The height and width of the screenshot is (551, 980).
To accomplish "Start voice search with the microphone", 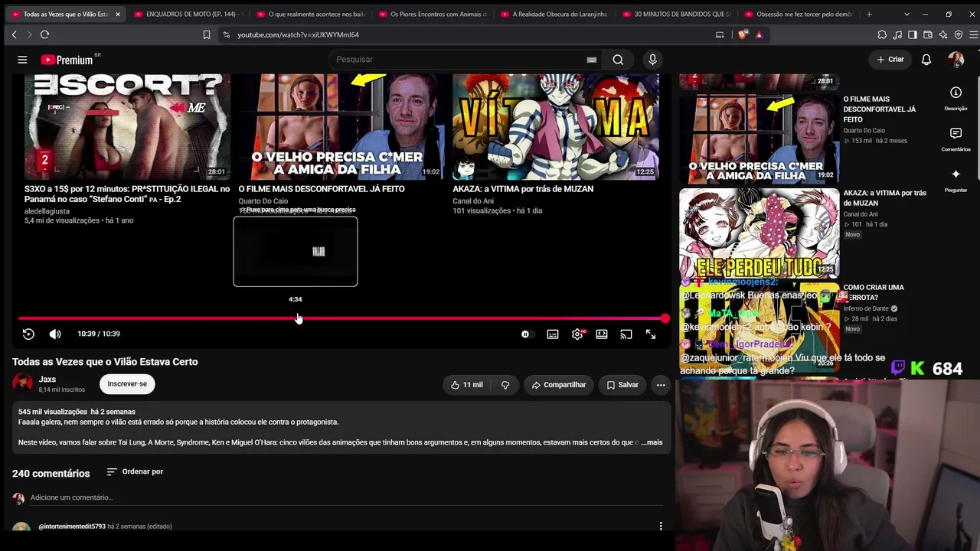I will 652,60.
